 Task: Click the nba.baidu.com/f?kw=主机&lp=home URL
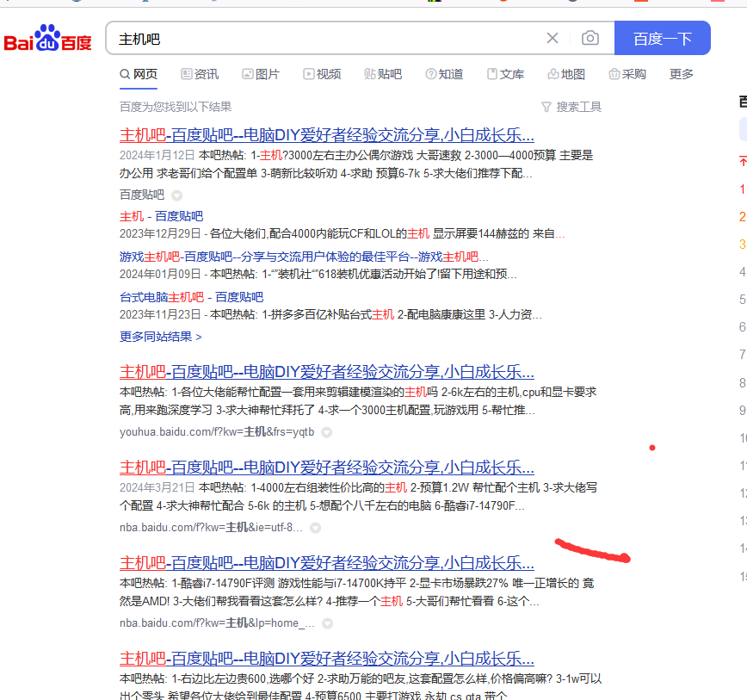[x=217, y=623]
